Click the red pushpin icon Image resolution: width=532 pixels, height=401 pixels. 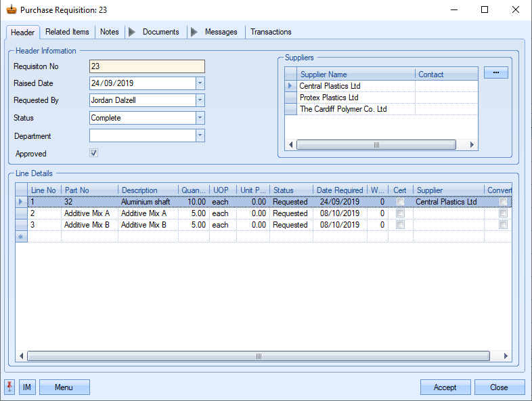tap(10, 387)
